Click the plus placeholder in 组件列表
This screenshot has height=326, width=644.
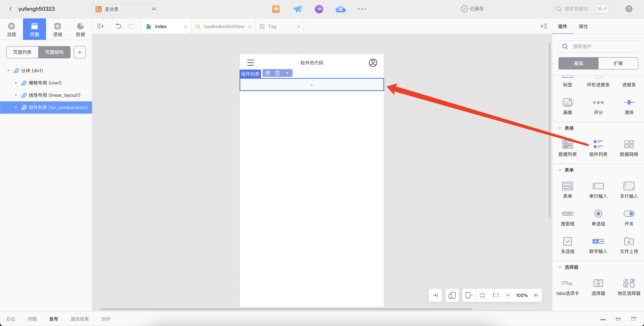(x=312, y=85)
